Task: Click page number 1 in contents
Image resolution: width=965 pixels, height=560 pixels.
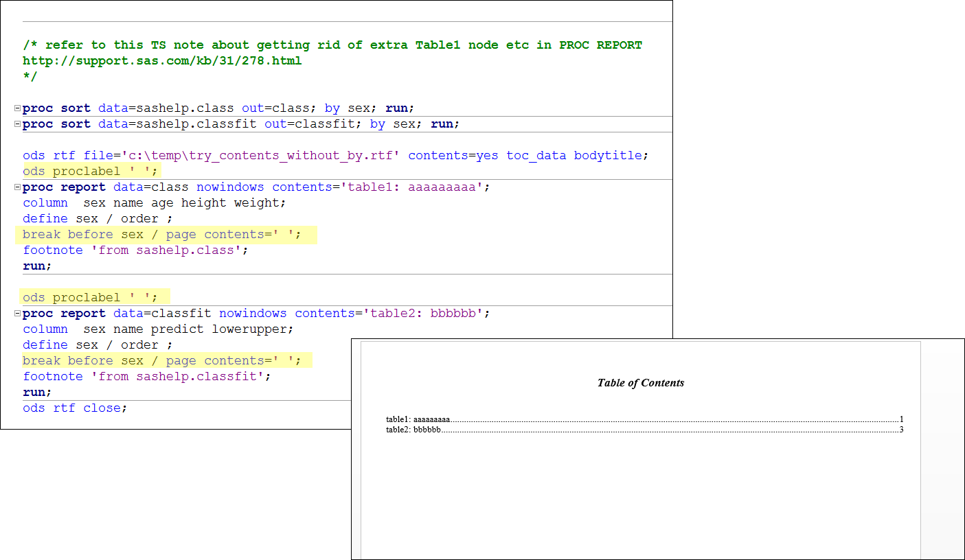Action: (x=901, y=419)
